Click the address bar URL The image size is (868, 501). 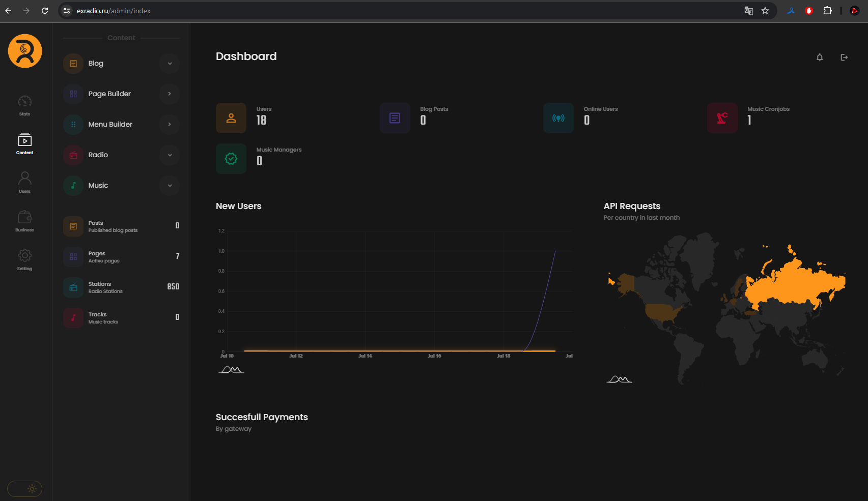pos(114,11)
